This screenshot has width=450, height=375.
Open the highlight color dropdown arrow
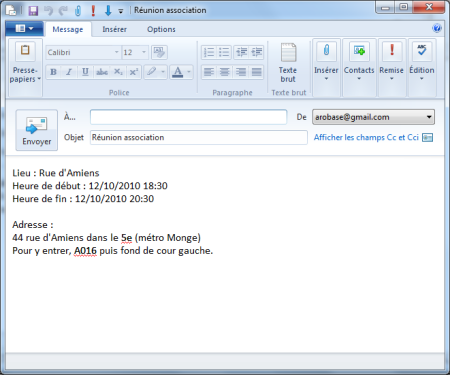click(x=163, y=72)
